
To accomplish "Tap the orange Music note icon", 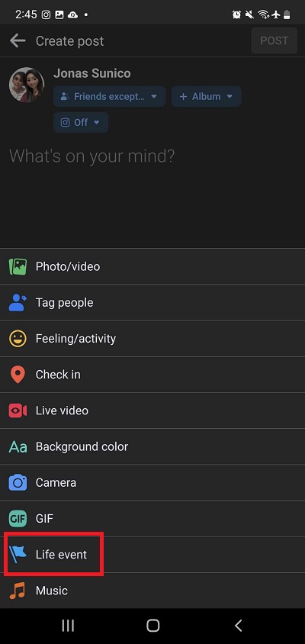I will coord(18,591).
